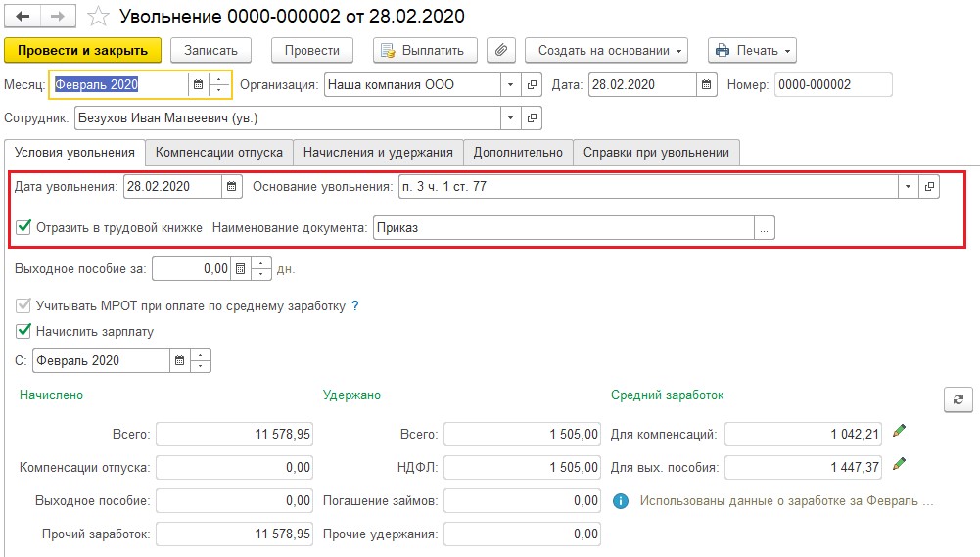Click the Месяц input field
Screen dimensions: 980x557
[x=120, y=84]
